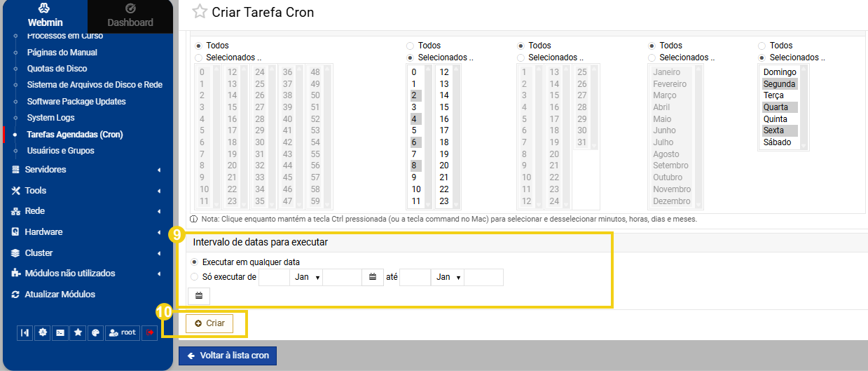
Task: Select Segunda in weekdays list
Action: pyautogui.click(x=780, y=84)
